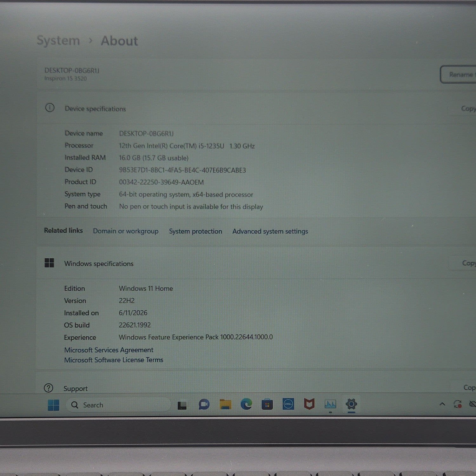Viewport: 476px width, 476px height.
Task: Open the Microsoft Services Agreement link
Action: [109, 350]
